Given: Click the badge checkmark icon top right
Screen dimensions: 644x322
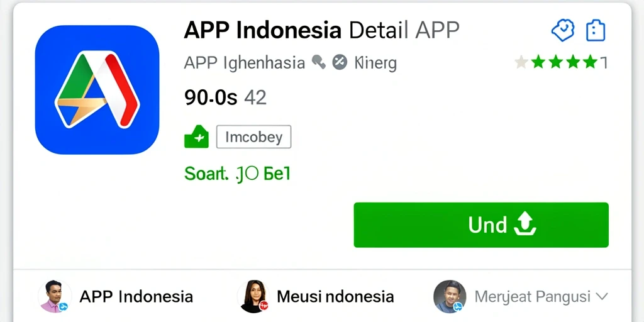Looking at the screenshot, I should (563, 30).
